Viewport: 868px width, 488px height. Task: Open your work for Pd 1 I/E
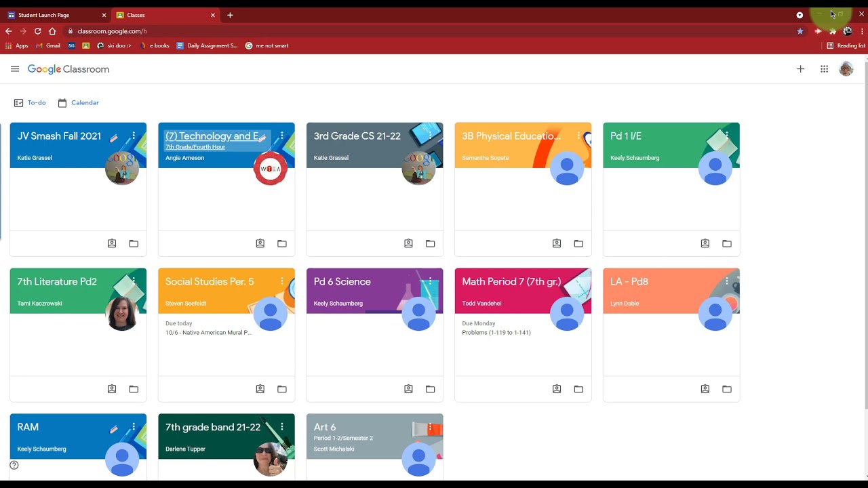point(705,243)
